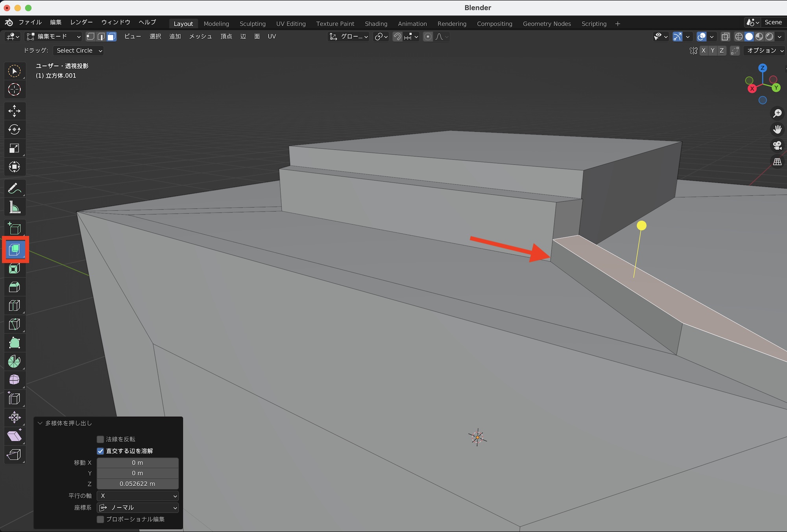Enable プロポーショナル編集 checkbox
This screenshot has height=532, width=787.
tap(101, 519)
